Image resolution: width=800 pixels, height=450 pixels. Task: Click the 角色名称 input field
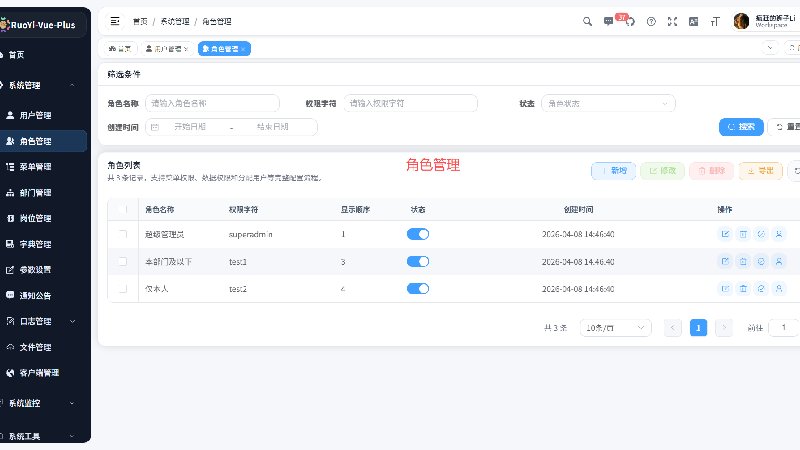pos(212,103)
